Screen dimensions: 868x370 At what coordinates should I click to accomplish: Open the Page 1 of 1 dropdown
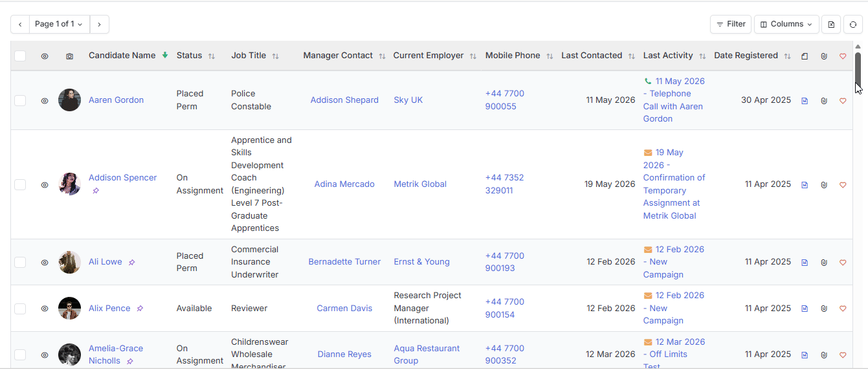point(59,25)
